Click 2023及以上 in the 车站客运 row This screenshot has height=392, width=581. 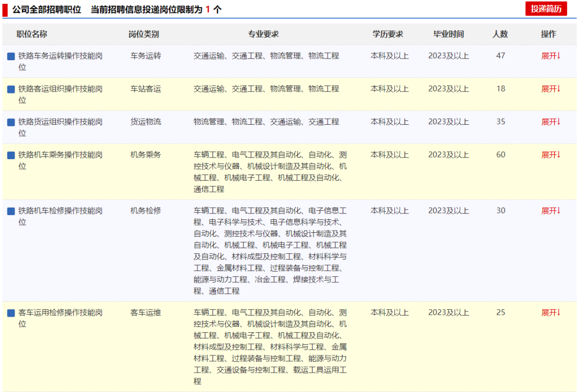pos(448,89)
